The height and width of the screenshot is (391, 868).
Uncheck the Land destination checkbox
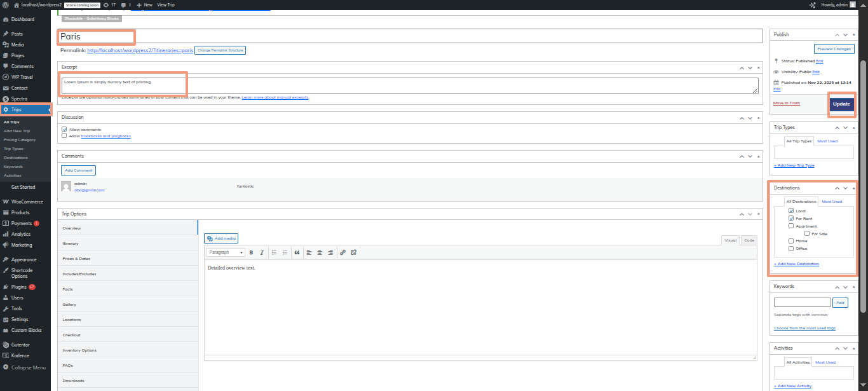(x=791, y=210)
